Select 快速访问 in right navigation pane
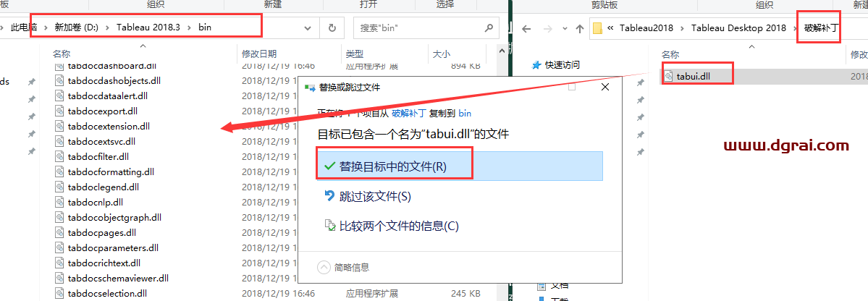 pyautogui.click(x=562, y=64)
